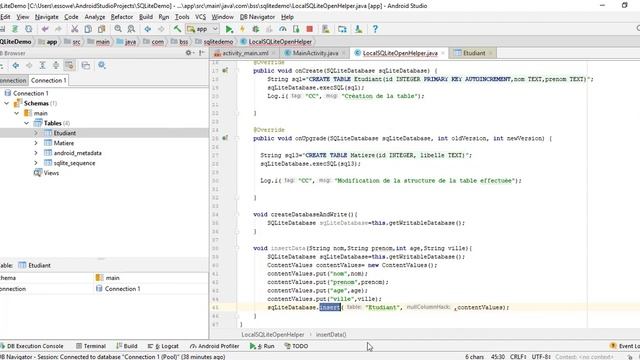Collapse the Schemas tree node
This screenshot has width=640, height=360.
(7, 103)
